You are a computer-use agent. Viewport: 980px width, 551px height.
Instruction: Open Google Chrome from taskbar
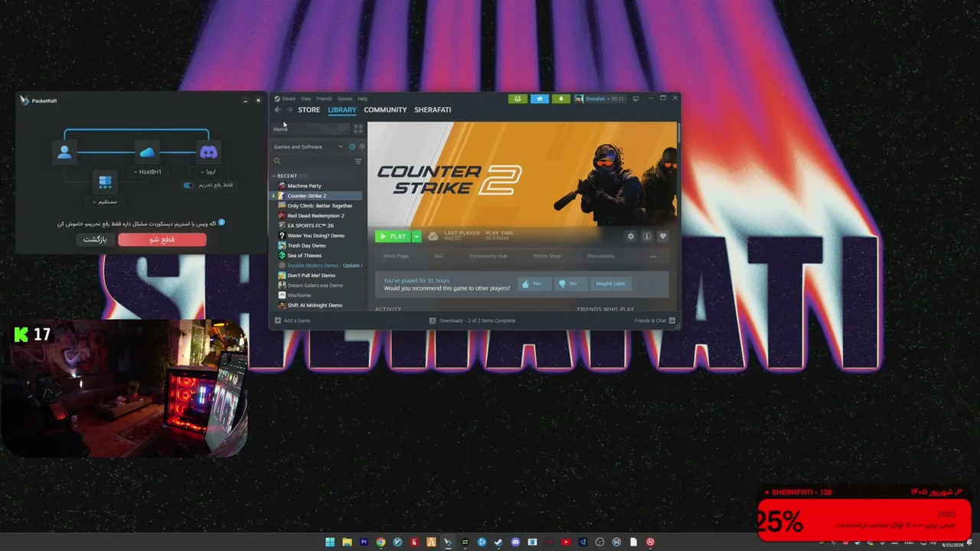coord(381,542)
